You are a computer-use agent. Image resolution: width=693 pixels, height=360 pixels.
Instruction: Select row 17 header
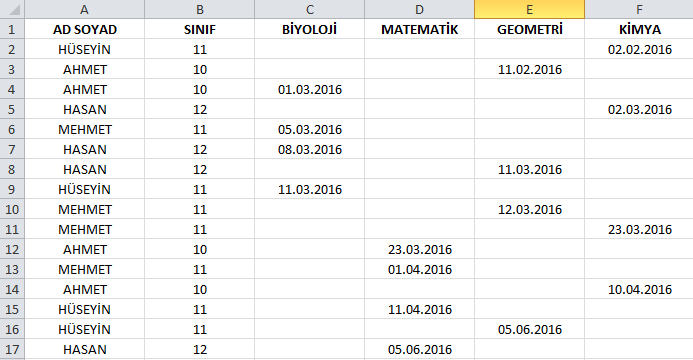coord(12,349)
